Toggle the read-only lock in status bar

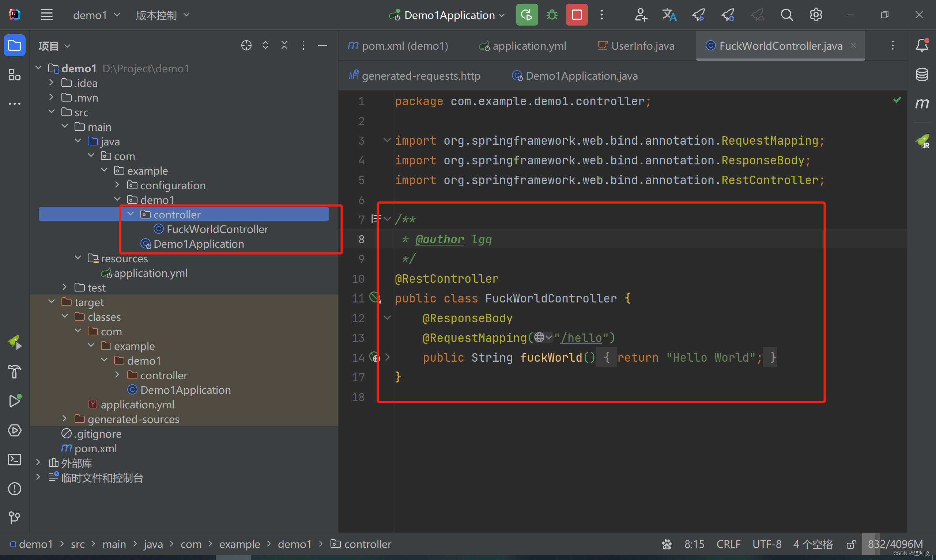point(851,544)
